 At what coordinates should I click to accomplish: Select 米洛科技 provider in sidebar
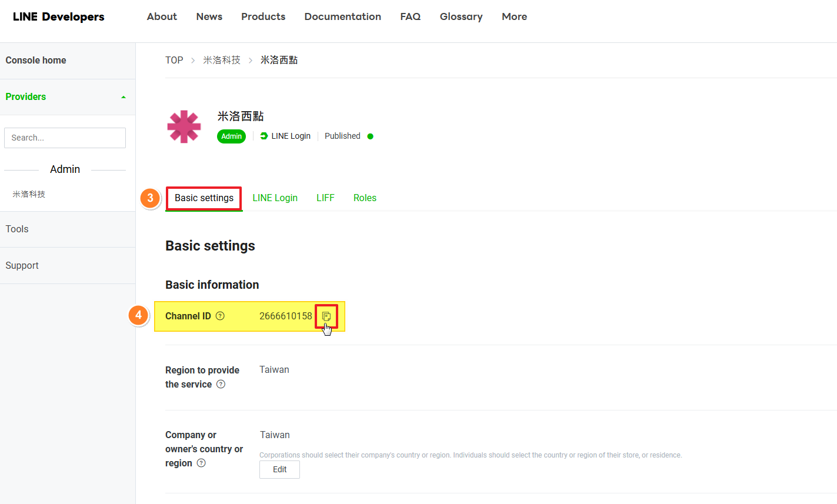tap(29, 194)
